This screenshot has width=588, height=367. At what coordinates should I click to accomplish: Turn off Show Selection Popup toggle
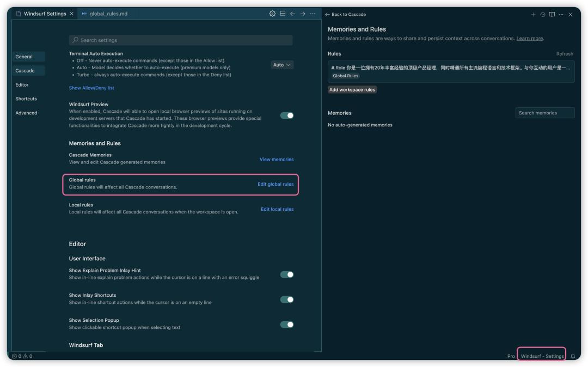[x=287, y=325]
